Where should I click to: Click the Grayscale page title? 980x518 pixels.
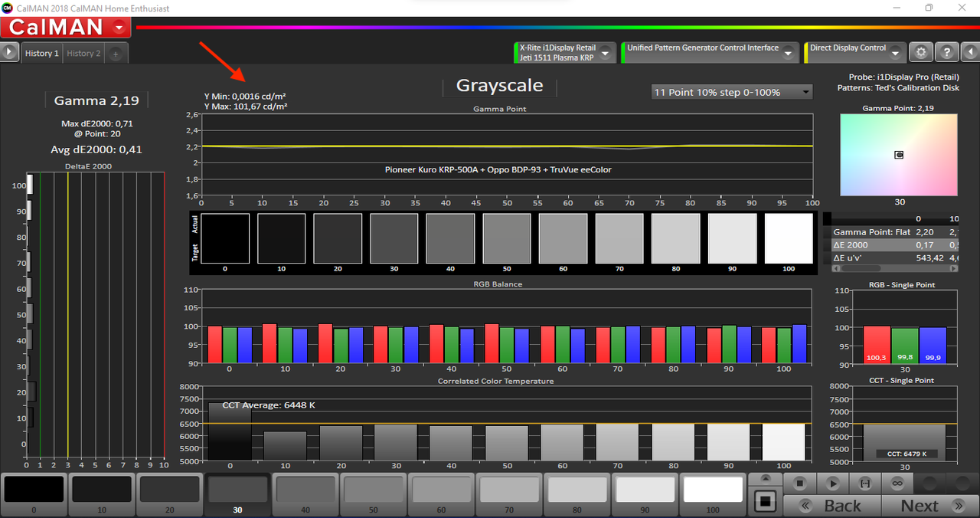coord(499,86)
